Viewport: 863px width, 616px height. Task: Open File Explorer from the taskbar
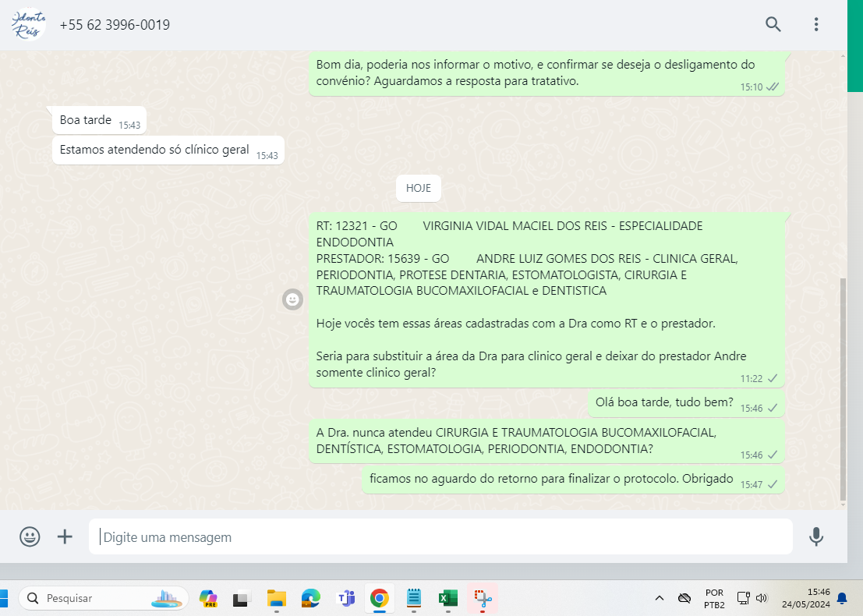click(276, 598)
